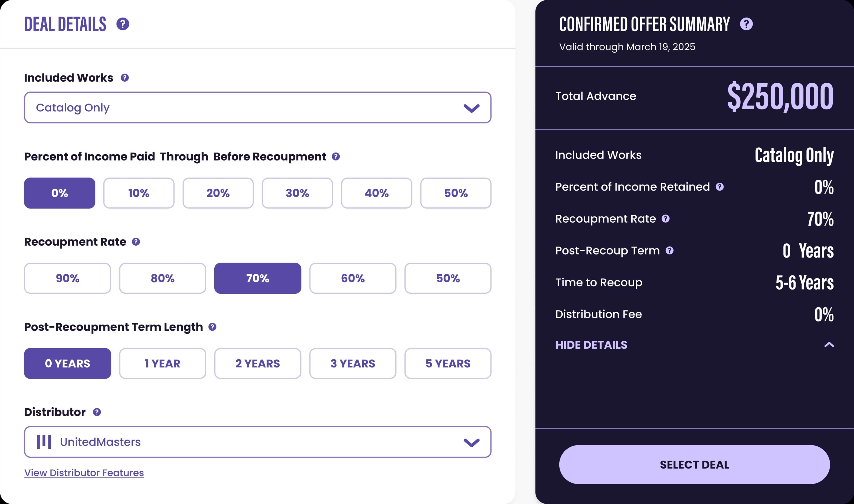Click help icon beside left Recoupment Rate label
This screenshot has height=504, width=854.
coord(136,242)
